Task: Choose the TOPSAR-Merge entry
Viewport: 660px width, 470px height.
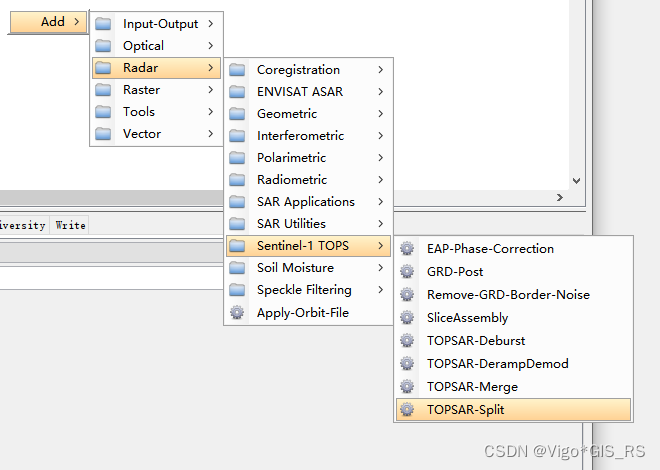Action: [x=514, y=386]
